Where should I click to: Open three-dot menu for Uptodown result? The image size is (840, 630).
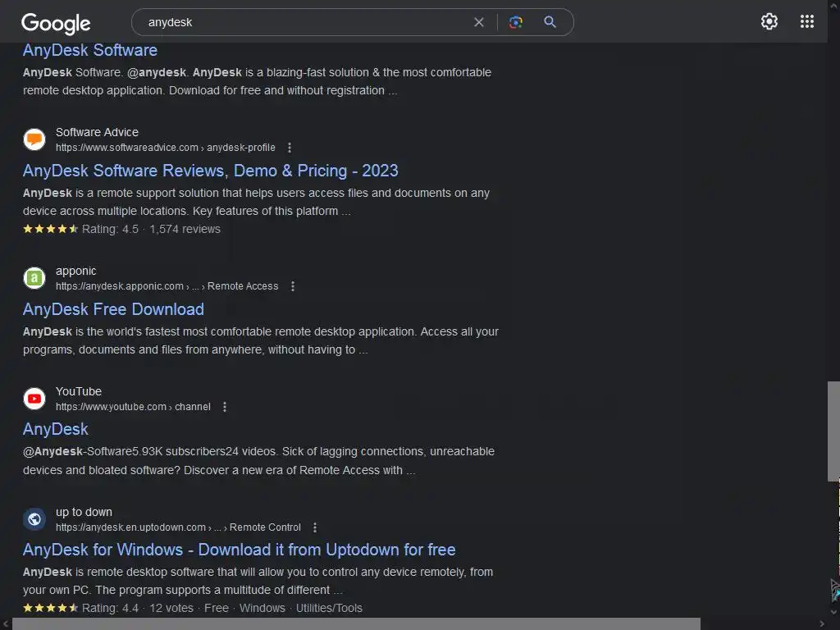(315, 527)
